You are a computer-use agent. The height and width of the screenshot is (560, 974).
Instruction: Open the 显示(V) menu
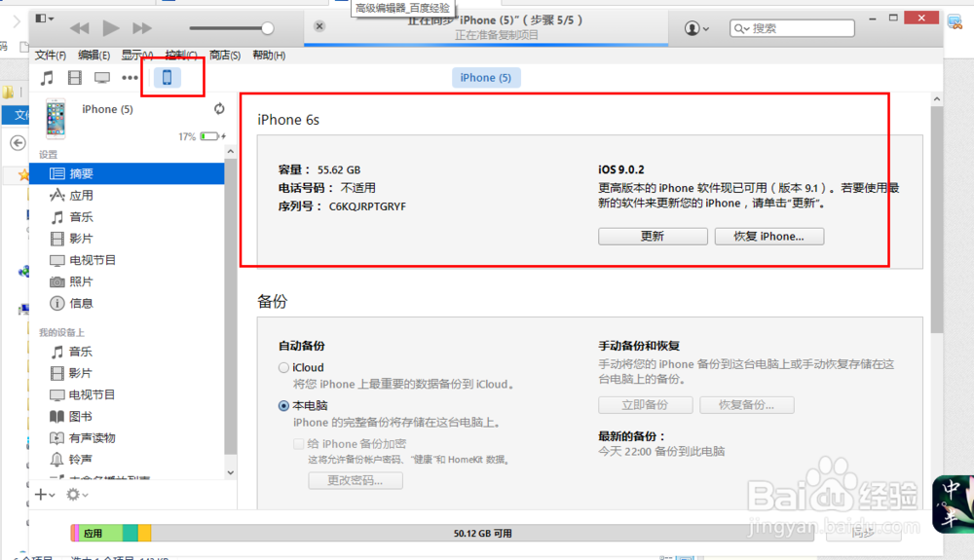point(136,56)
